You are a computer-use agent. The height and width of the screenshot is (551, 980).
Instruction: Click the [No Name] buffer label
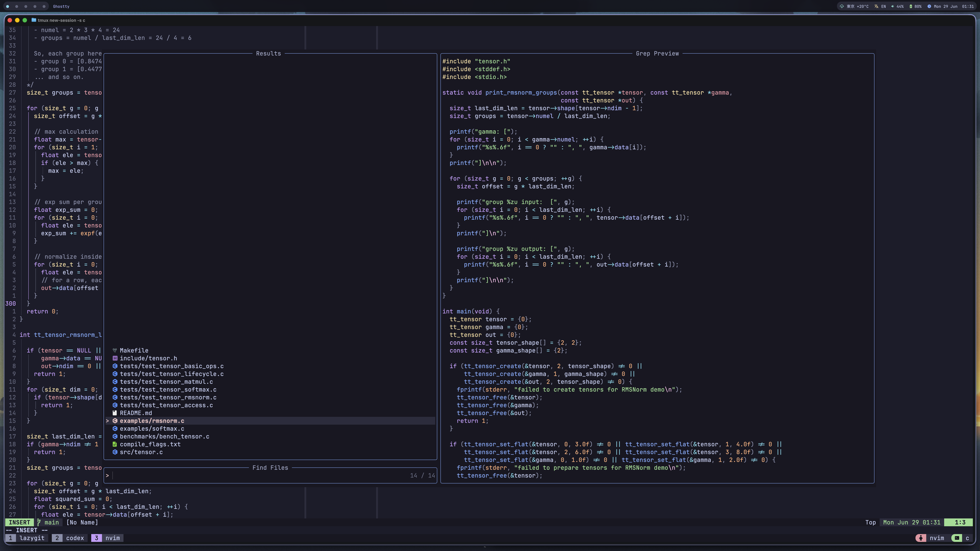(82, 523)
